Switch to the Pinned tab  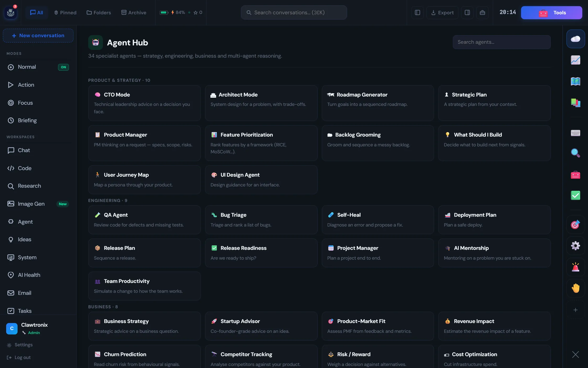click(65, 12)
